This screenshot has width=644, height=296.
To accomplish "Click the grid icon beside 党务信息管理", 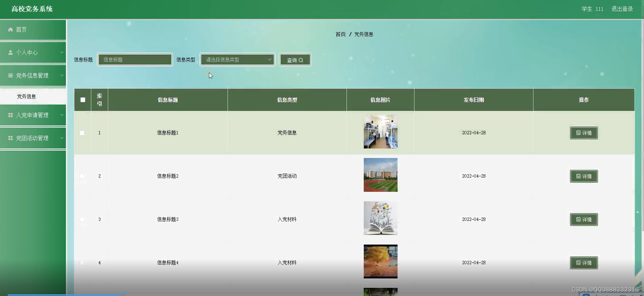I will (x=10, y=75).
